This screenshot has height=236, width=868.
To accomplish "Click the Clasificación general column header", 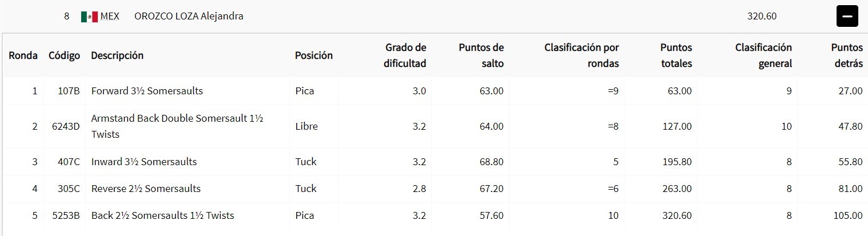I will 763,55.
